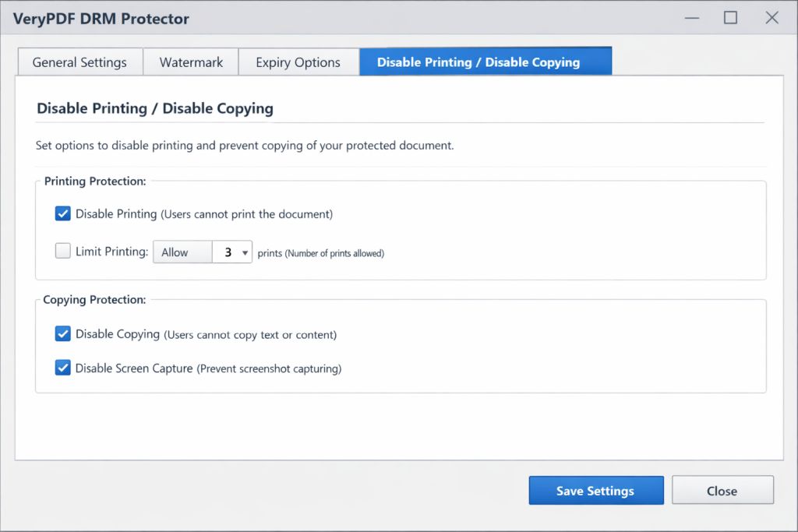Uncheck the Disable Copying checkbox
Image resolution: width=798 pixels, height=532 pixels.
tap(62, 333)
